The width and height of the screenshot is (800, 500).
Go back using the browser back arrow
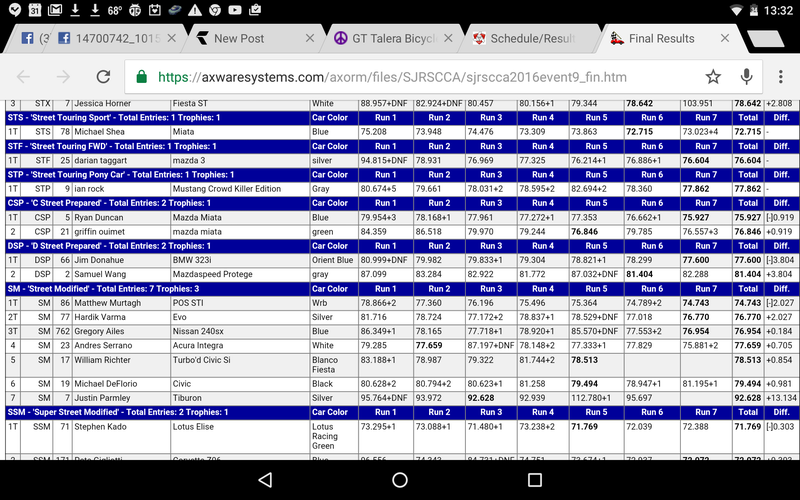pos(23,77)
